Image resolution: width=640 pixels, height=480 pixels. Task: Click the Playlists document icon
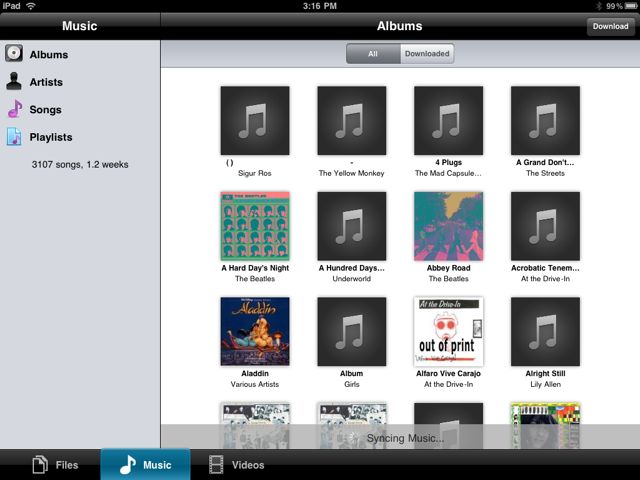pyautogui.click(x=14, y=137)
